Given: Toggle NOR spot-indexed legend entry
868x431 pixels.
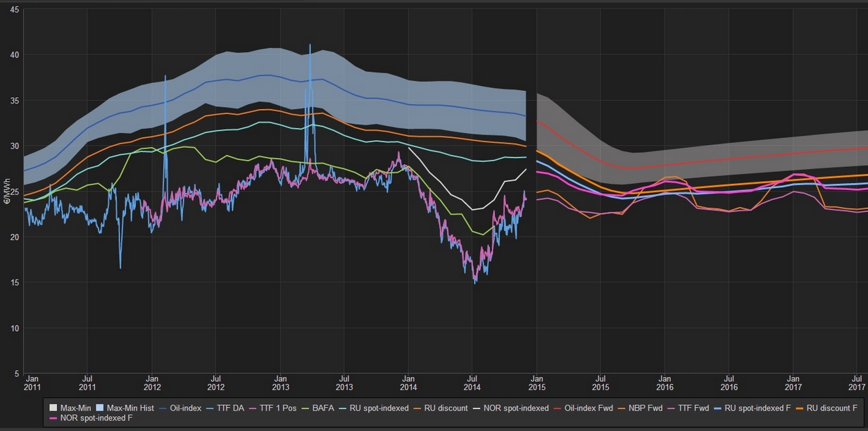Looking at the screenshot, I should (520, 408).
